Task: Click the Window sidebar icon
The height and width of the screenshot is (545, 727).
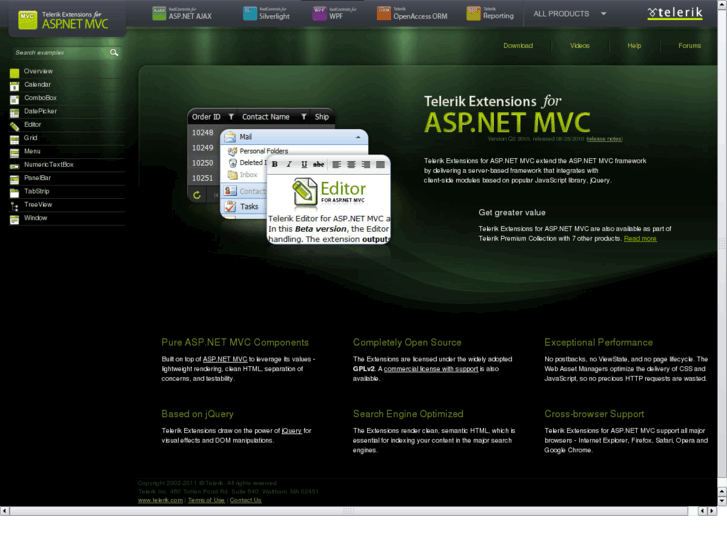Action: (x=14, y=219)
